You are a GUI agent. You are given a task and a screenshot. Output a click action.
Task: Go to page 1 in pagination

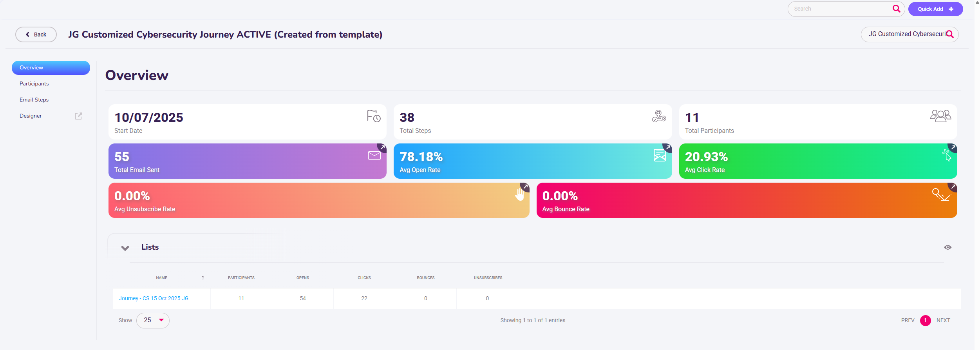[x=925, y=320]
